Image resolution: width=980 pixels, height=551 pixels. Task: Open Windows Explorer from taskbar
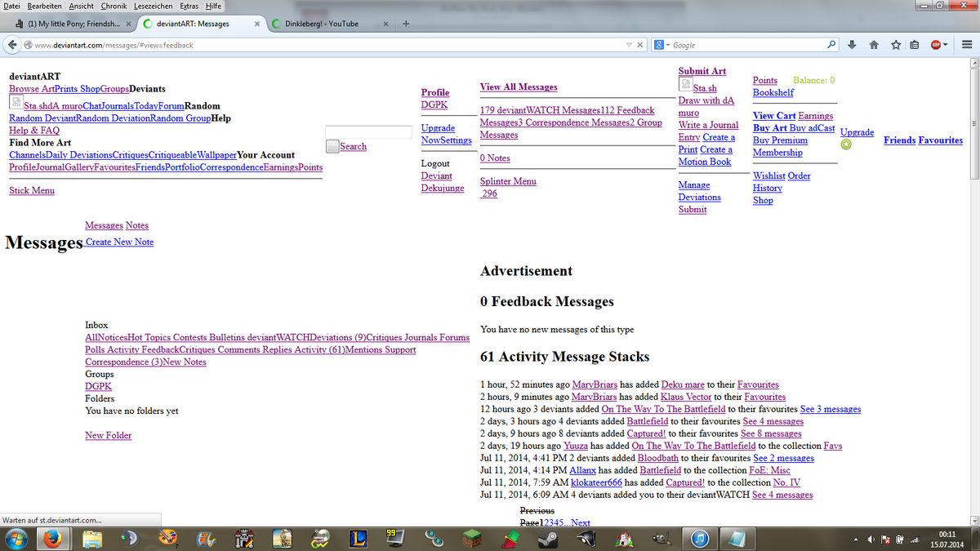pos(93,539)
